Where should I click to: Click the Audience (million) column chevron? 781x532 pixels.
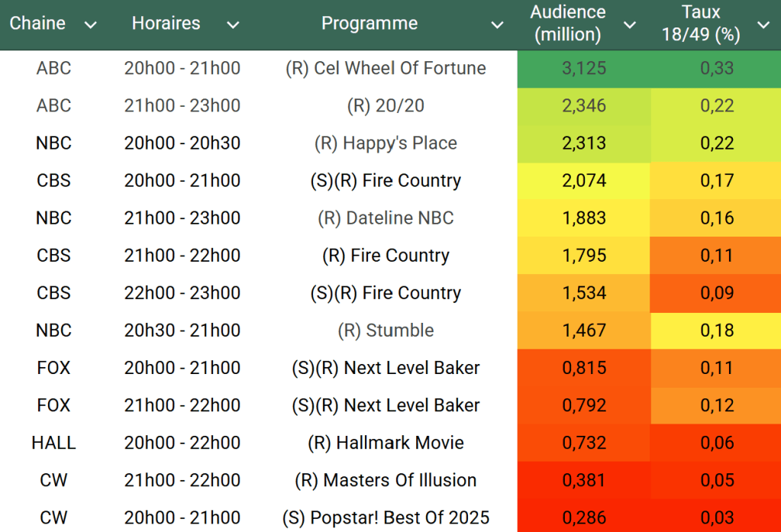pyautogui.click(x=630, y=25)
